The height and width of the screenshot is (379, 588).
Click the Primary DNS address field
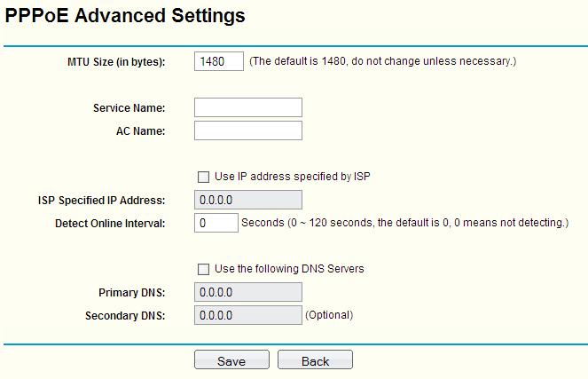(x=247, y=292)
